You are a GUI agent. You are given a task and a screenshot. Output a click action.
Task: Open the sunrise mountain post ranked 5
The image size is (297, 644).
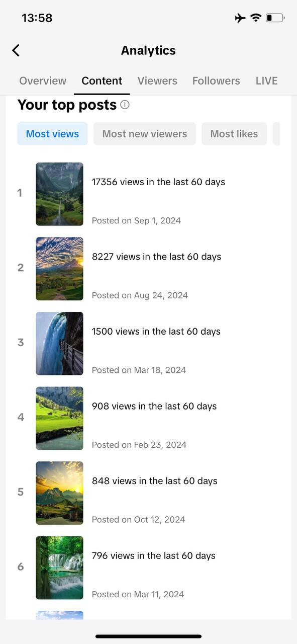tap(59, 493)
